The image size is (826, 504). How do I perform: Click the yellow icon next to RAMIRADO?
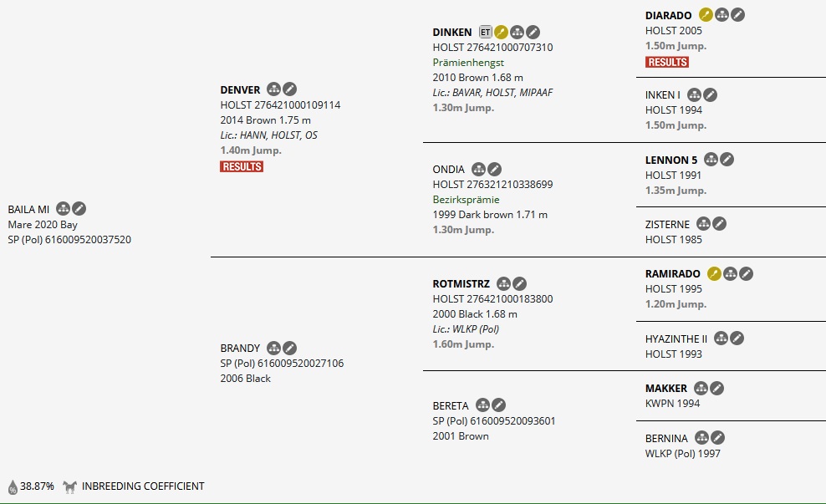[714, 273]
